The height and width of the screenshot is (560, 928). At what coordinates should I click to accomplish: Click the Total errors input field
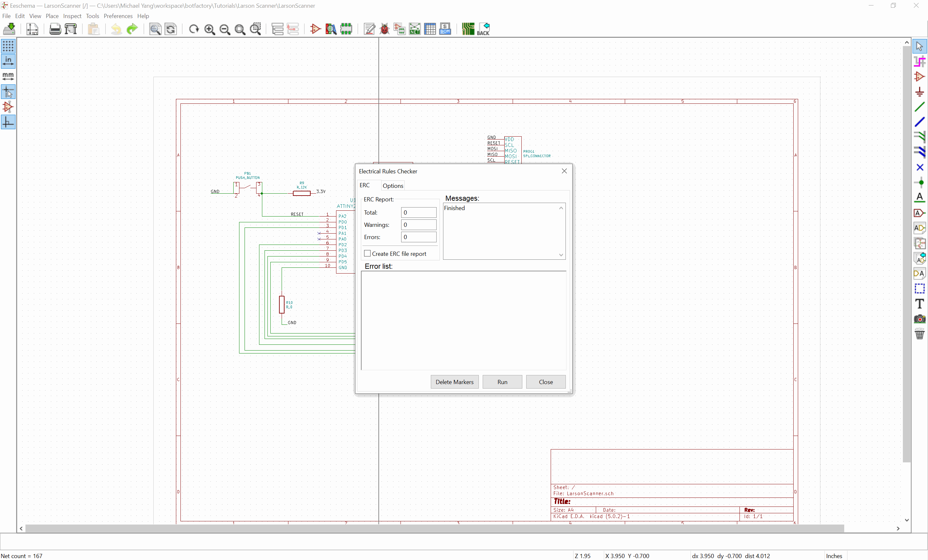tap(419, 212)
